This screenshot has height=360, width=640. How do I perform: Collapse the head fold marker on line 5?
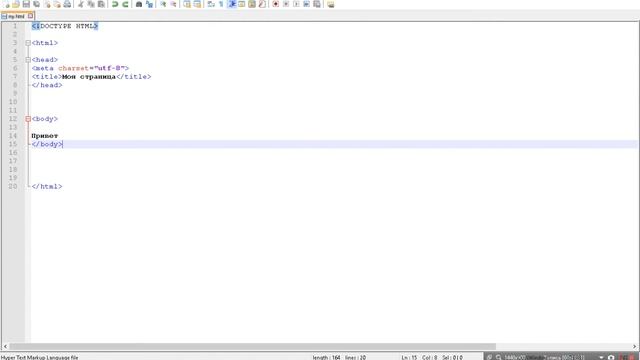28,60
